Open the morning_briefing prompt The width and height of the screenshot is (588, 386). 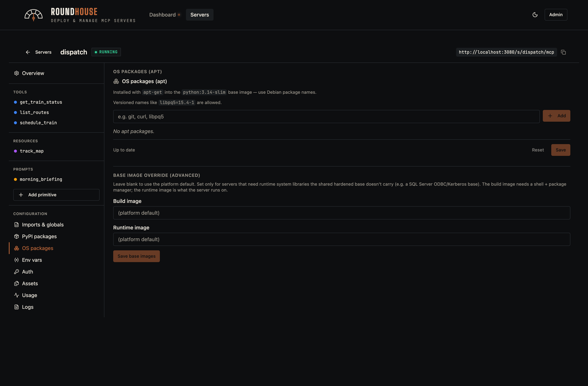point(41,179)
